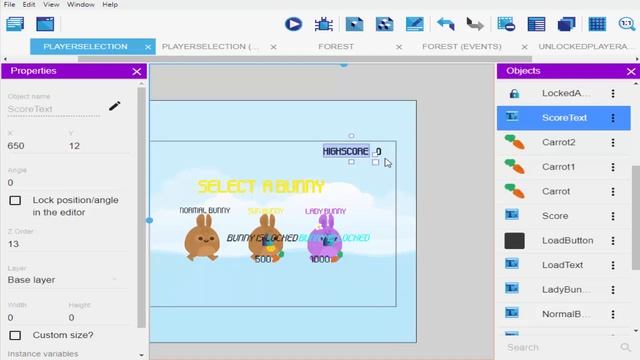Select the SELECT A BUNNY title text

[x=261, y=187]
